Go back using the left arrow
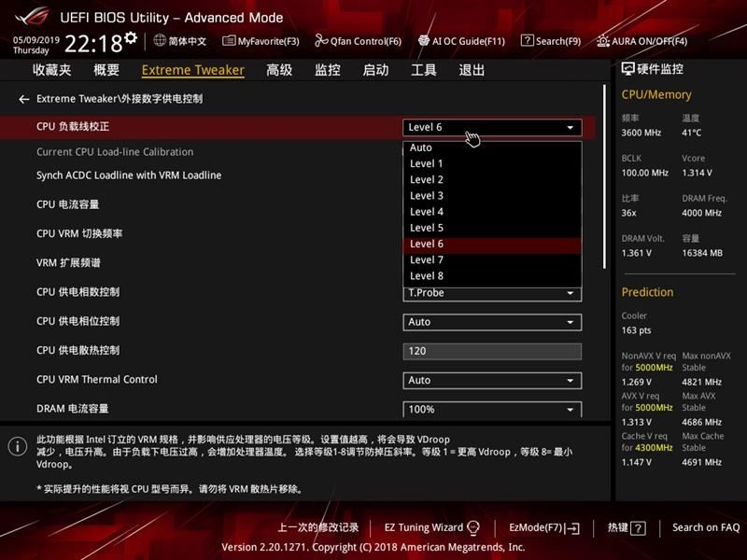747x560 pixels. point(24,99)
